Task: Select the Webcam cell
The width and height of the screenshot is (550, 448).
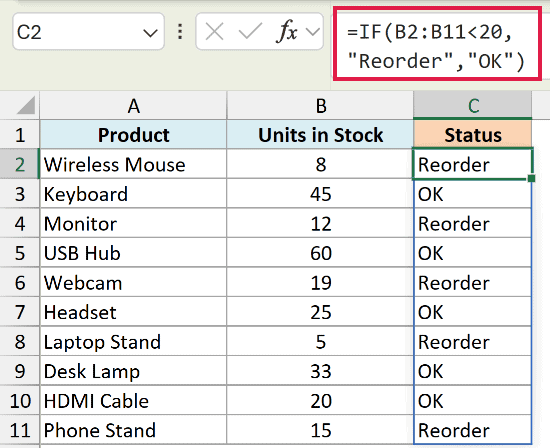Action: coord(133,282)
